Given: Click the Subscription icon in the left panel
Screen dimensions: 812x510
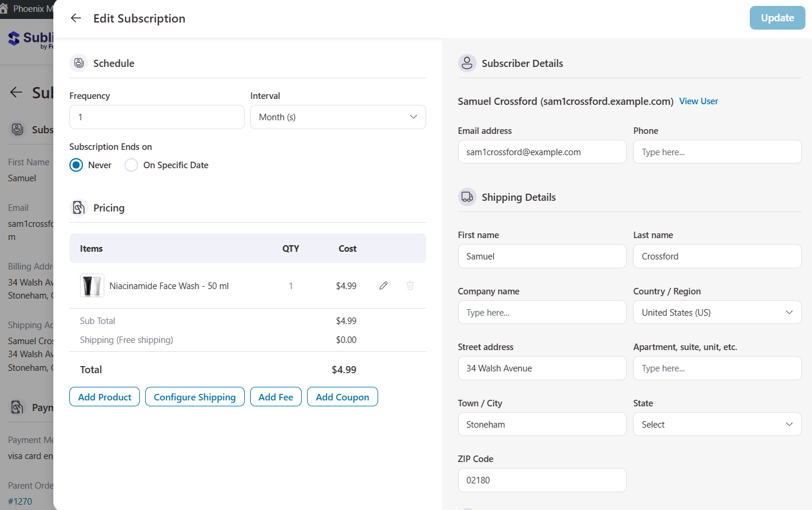Looking at the screenshot, I should (x=18, y=129).
